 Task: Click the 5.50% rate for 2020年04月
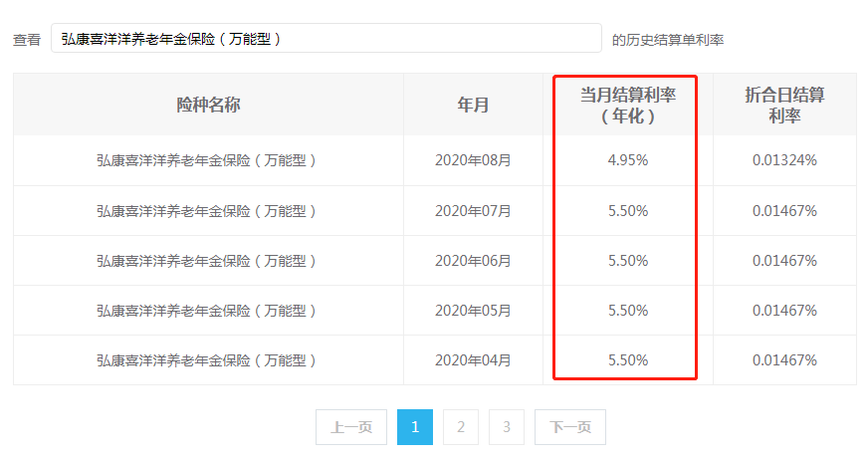pos(628,360)
